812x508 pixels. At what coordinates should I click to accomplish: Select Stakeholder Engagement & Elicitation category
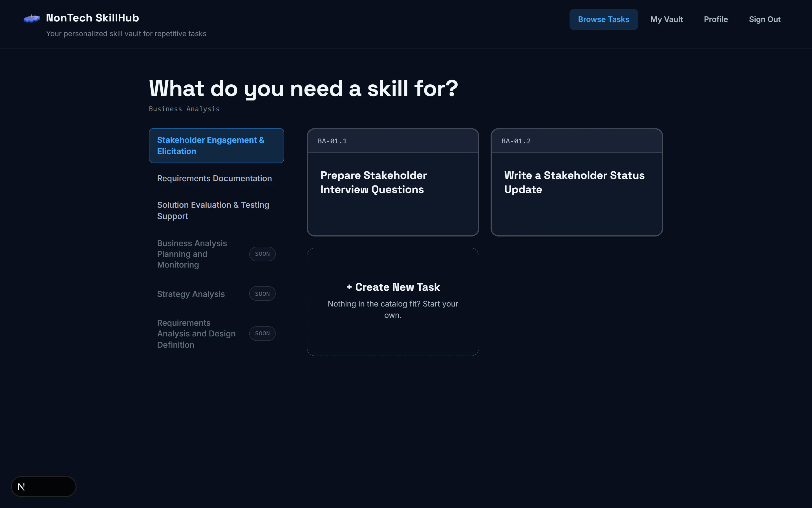click(x=217, y=145)
